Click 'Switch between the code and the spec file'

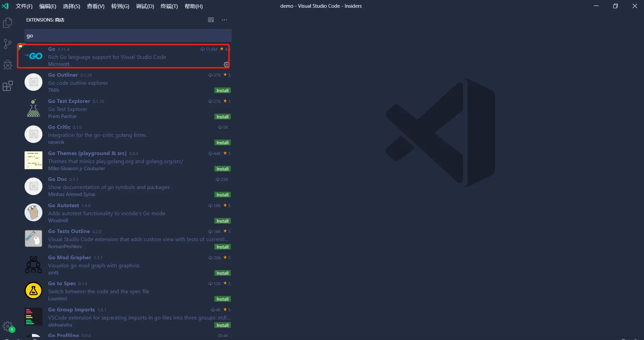tap(99, 292)
